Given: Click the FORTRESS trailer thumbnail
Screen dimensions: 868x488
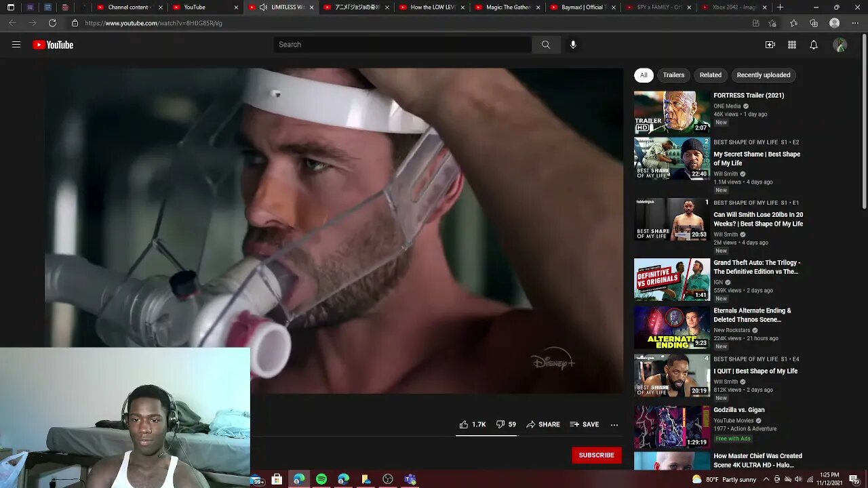Looking at the screenshot, I should pyautogui.click(x=672, y=112).
